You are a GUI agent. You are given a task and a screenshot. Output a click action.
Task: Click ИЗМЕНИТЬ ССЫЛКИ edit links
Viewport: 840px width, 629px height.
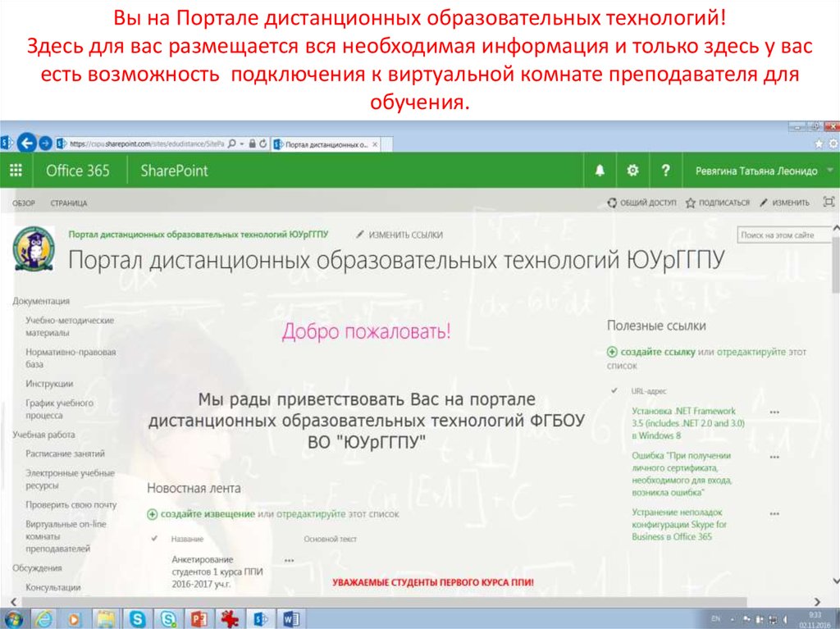[x=399, y=235]
